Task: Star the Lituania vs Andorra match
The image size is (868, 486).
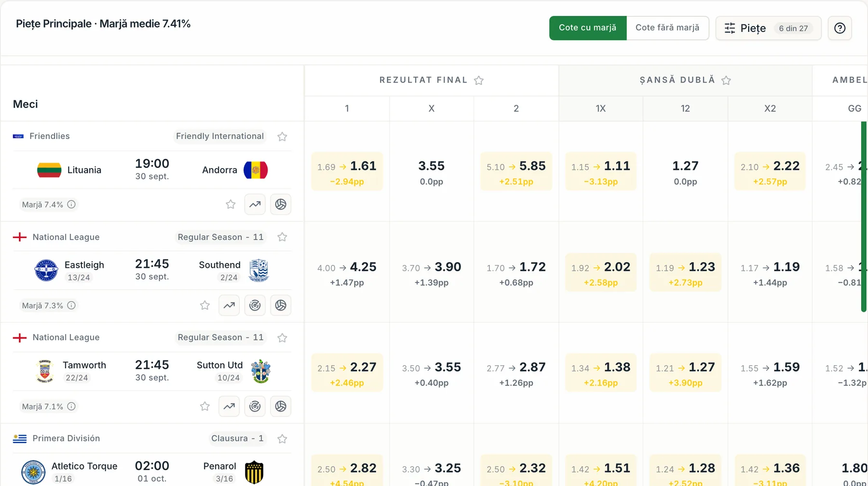Action: point(231,204)
